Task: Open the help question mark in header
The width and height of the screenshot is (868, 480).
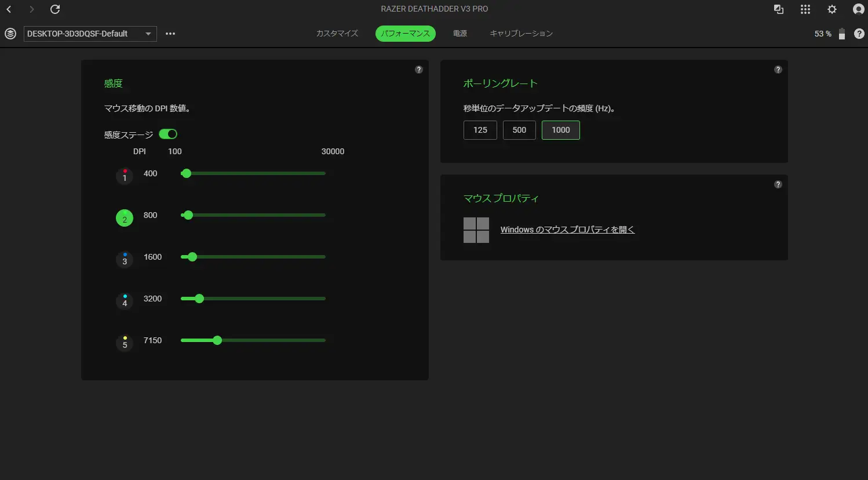Action: coord(859,34)
